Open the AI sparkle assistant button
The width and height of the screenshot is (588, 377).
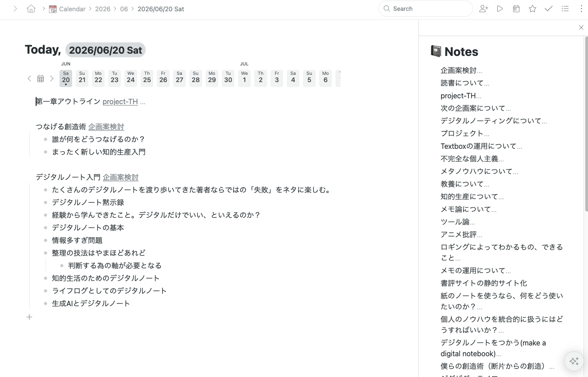[574, 361]
